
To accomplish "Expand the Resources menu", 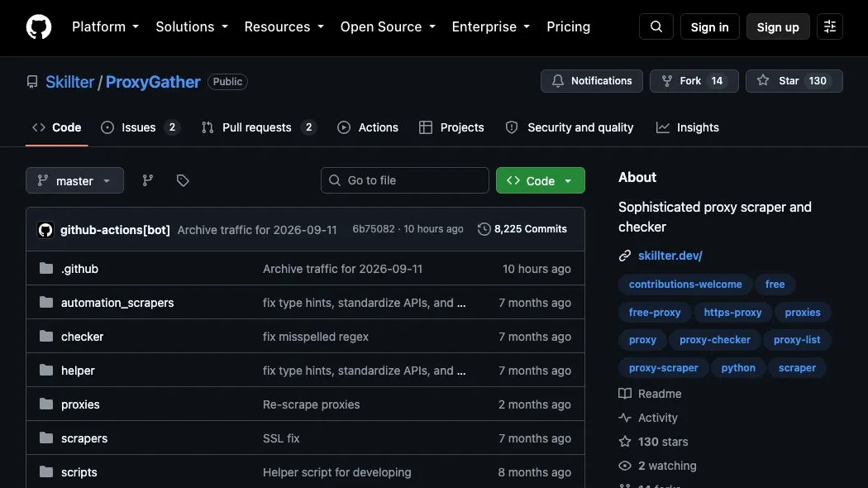I will (284, 26).
